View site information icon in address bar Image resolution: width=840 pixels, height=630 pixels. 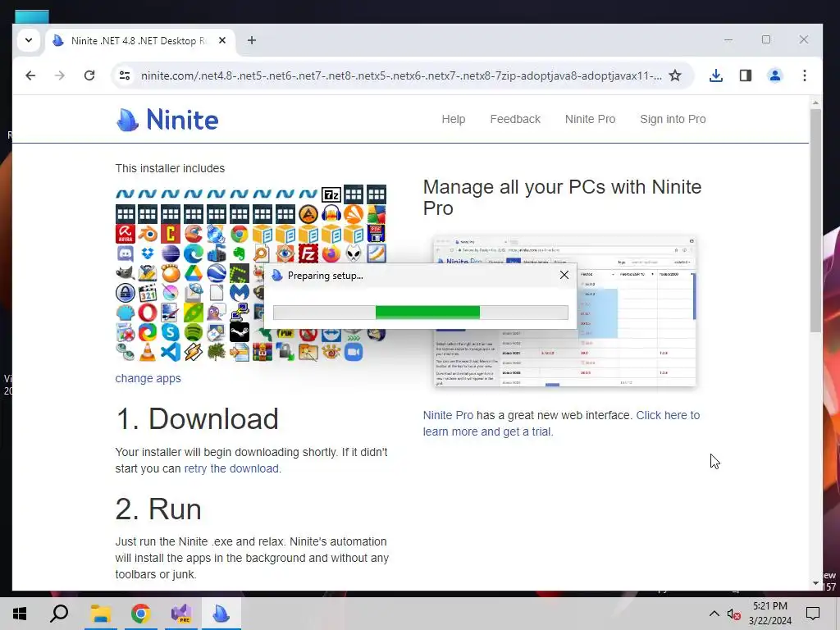(x=125, y=75)
